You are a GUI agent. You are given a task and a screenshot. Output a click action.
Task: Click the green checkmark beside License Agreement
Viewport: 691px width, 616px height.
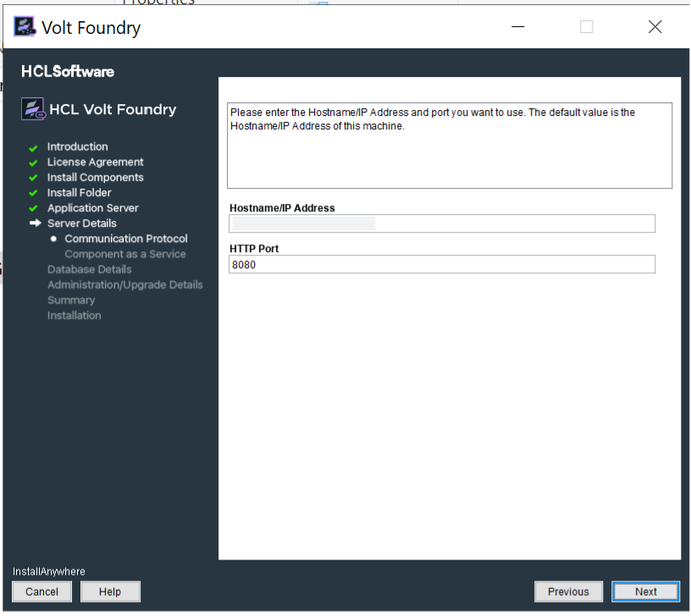(x=34, y=162)
